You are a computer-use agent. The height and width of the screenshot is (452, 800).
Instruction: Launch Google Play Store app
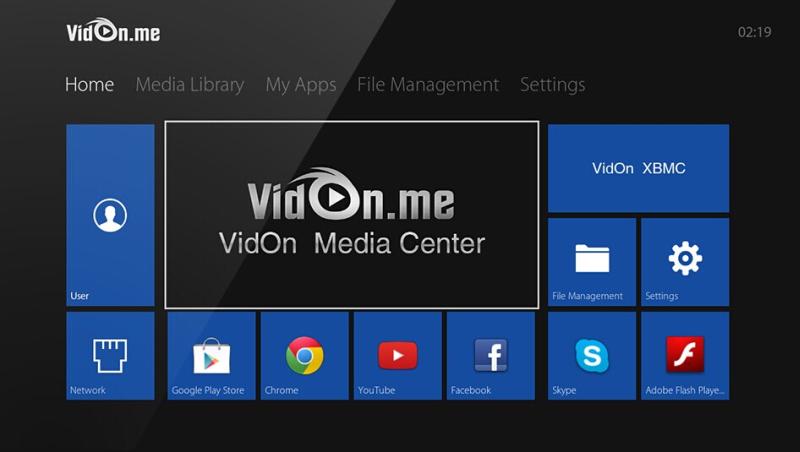pos(212,355)
